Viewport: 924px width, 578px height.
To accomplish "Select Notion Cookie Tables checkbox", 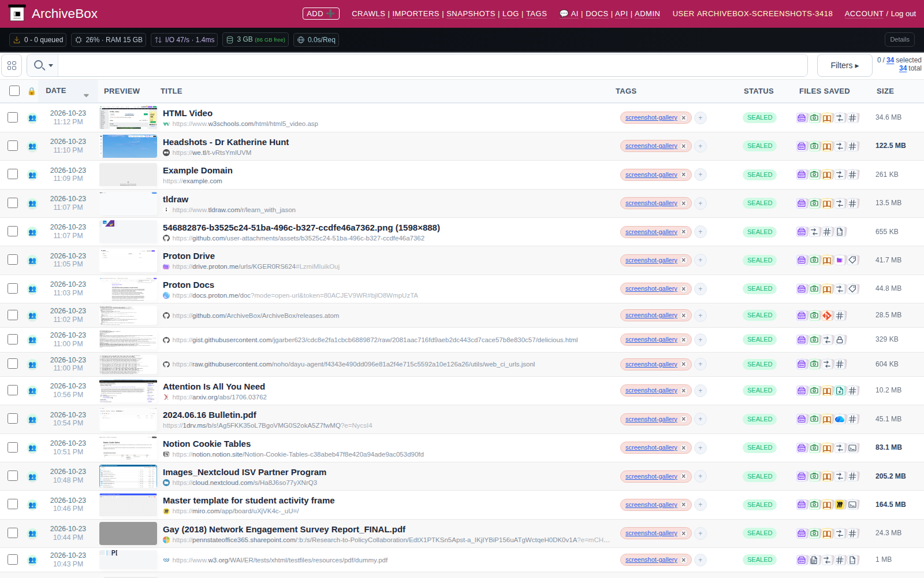I will tap(13, 447).
